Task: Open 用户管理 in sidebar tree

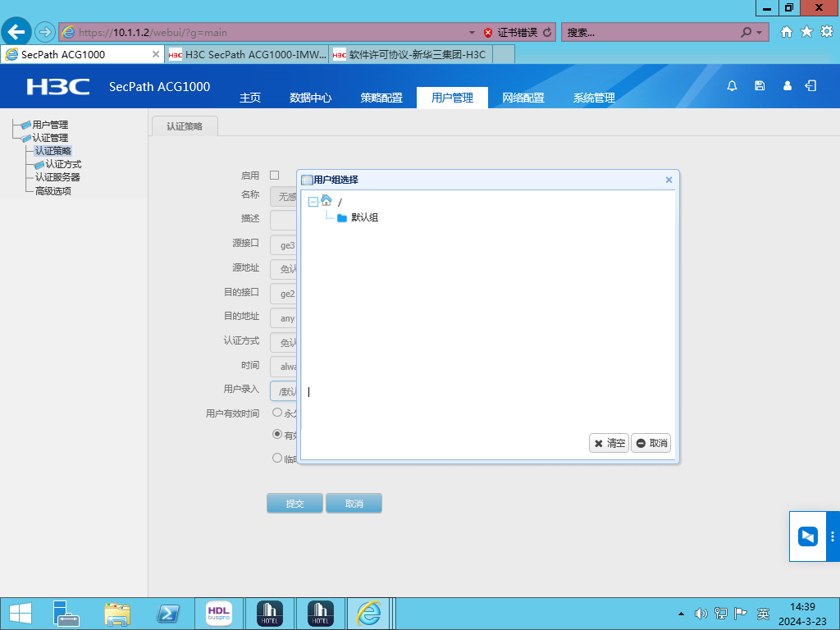Action: pos(50,125)
